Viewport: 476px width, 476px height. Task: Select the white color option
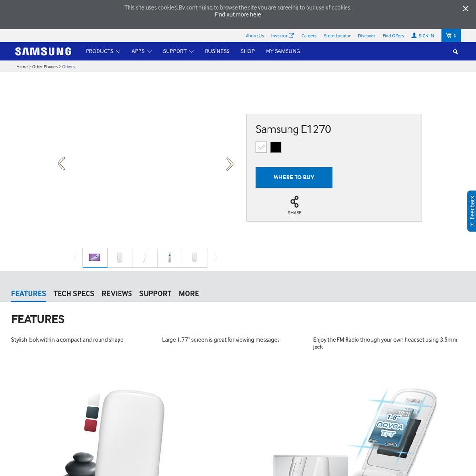(261, 147)
